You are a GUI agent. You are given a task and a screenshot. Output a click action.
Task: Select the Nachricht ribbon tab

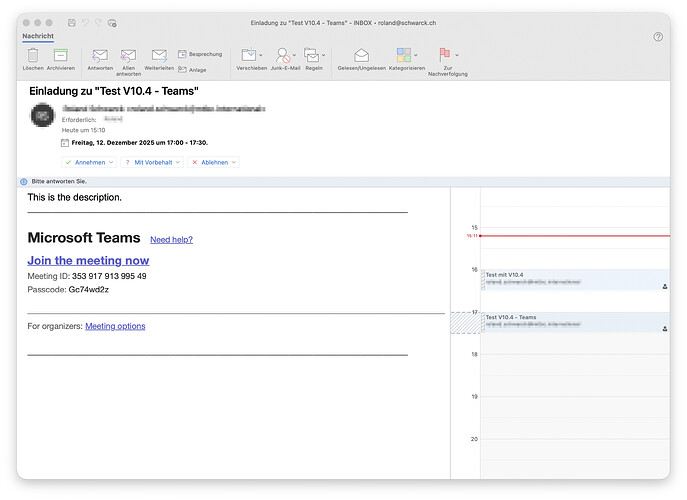coord(38,36)
